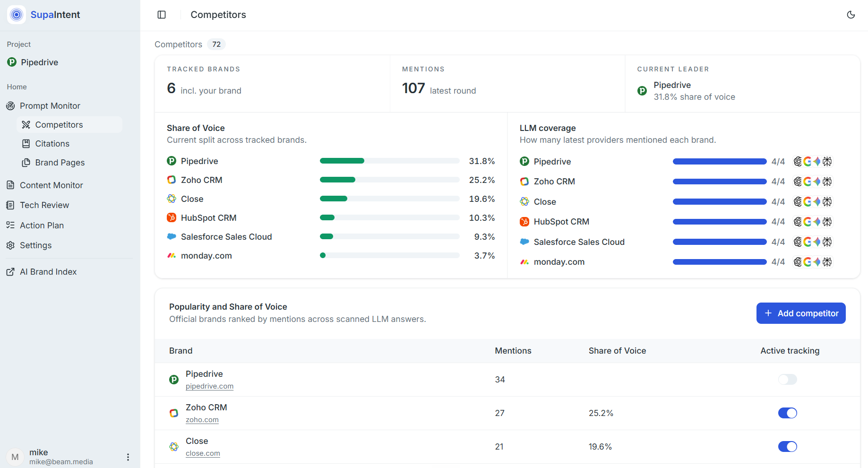Image resolution: width=868 pixels, height=468 pixels.
Task: Click monday.com logo in Share of Voice list
Action: [x=172, y=256]
